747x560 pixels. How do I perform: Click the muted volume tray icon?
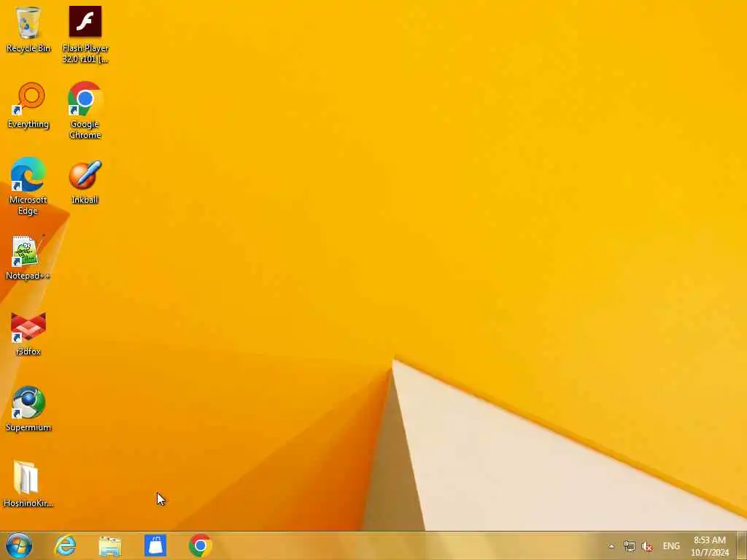click(x=647, y=546)
